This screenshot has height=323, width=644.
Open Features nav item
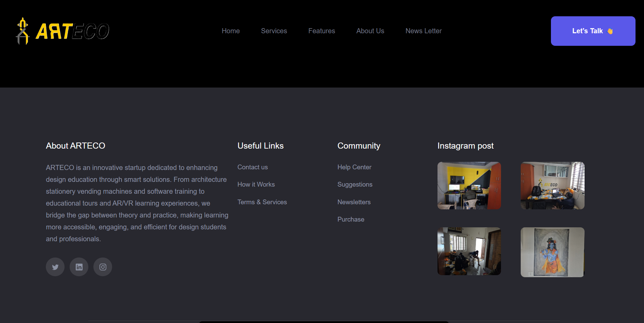coord(321,31)
